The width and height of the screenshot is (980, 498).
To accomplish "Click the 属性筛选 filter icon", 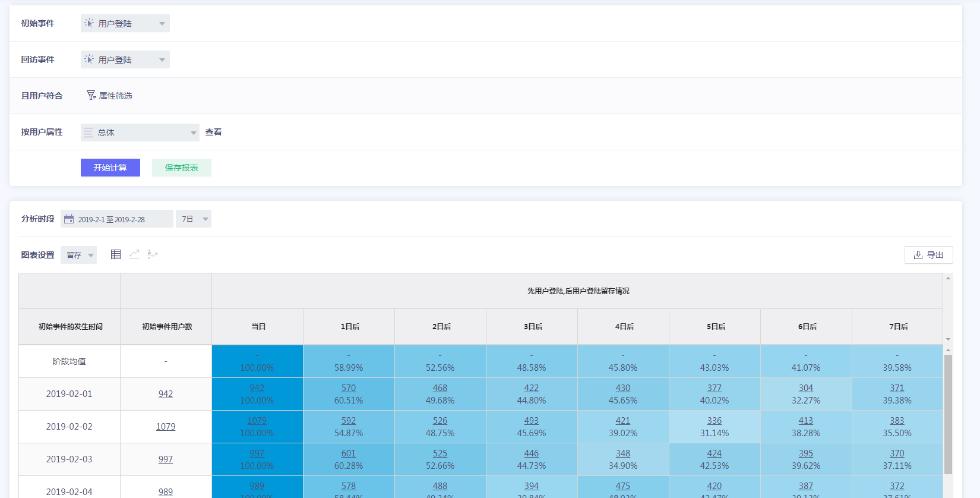I will [91, 95].
